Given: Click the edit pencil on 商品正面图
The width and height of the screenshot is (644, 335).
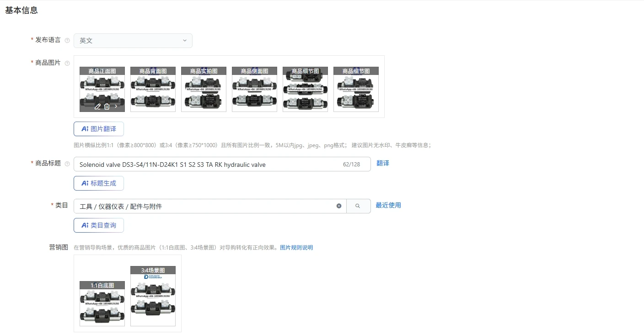Looking at the screenshot, I should pos(97,106).
